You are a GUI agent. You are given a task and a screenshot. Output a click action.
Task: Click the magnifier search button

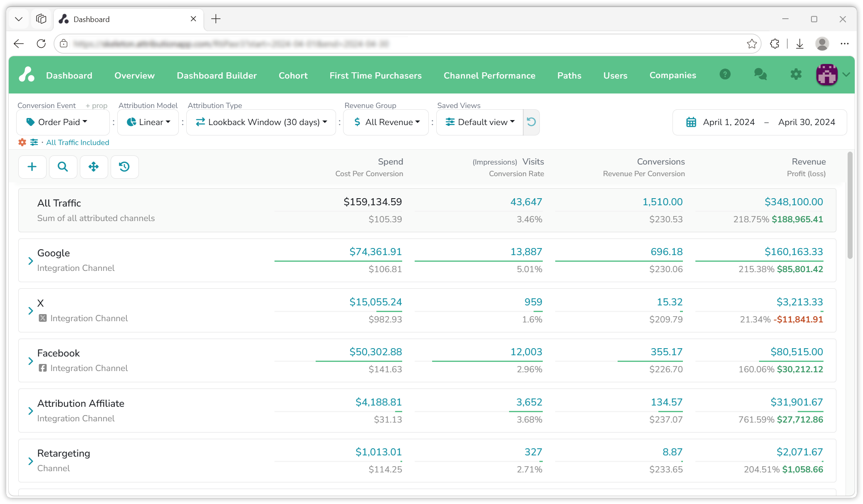(63, 167)
